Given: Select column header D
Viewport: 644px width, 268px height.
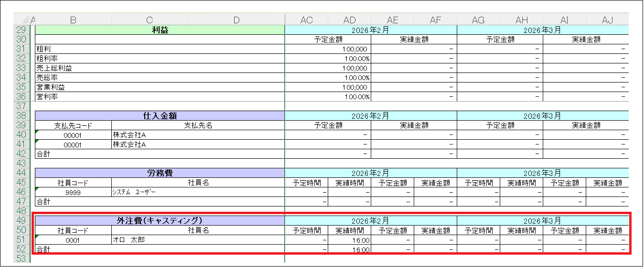Looking at the screenshot, I should [x=236, y=20].
